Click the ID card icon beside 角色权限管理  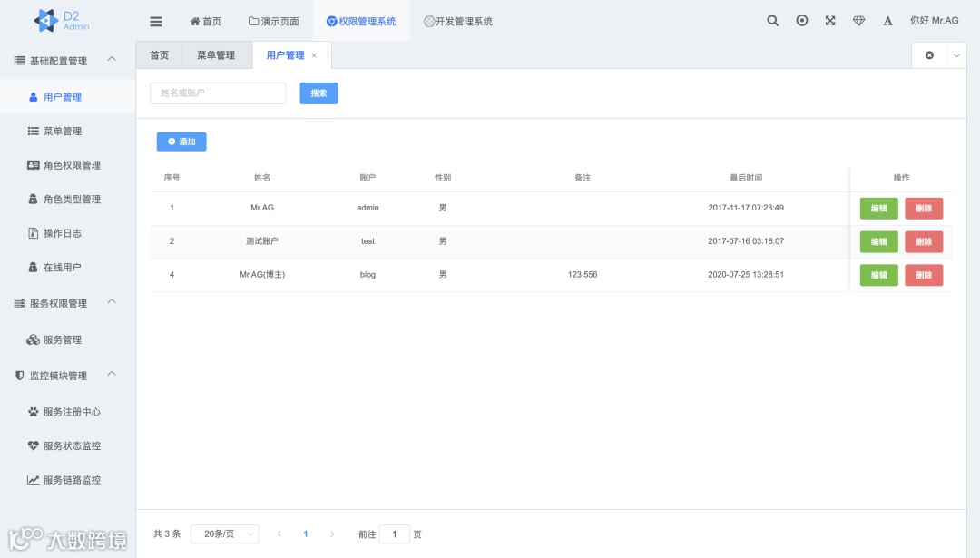pyautogui.click(x=34, y=165)
